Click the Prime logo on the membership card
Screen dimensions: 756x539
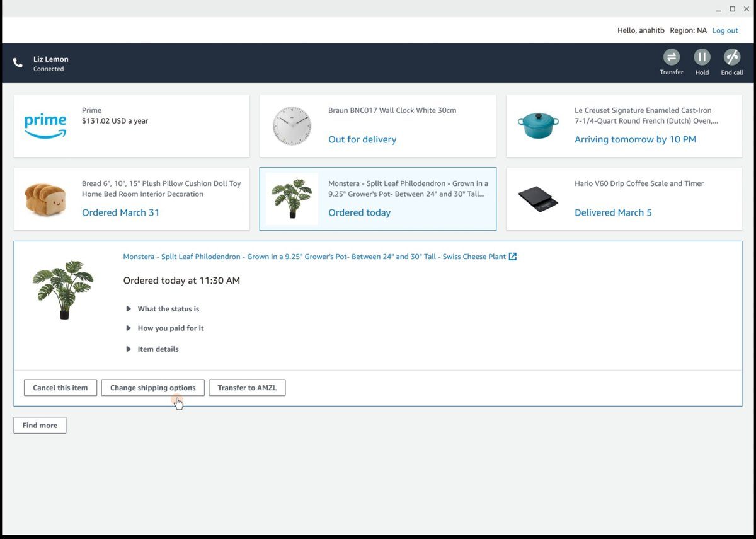point(45,125)
